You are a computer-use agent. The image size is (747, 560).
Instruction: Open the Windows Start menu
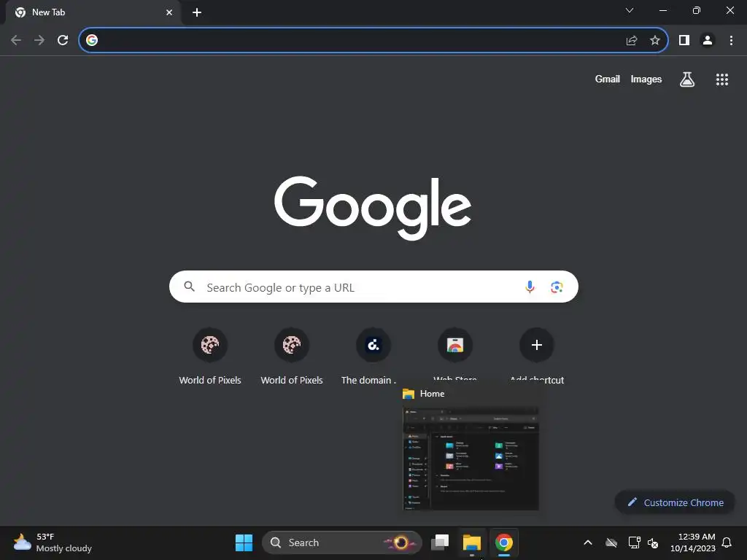point(244,542)
